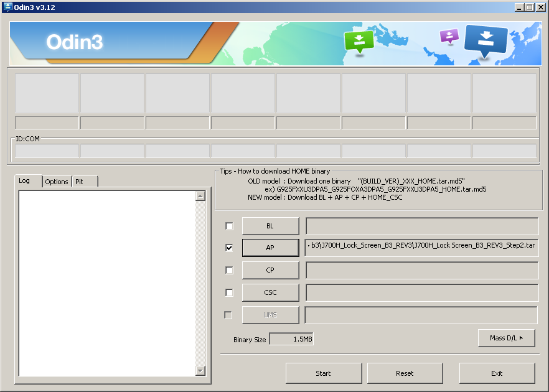Click the purple download banner icon
This screenshot has height=392, width=549.
click(x=449, y=36)
